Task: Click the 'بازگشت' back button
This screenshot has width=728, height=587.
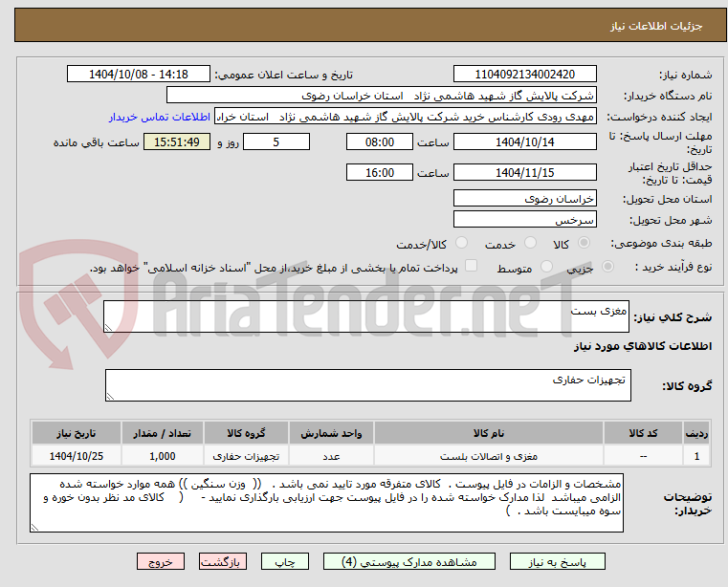Action: click(x=222, y=561)
